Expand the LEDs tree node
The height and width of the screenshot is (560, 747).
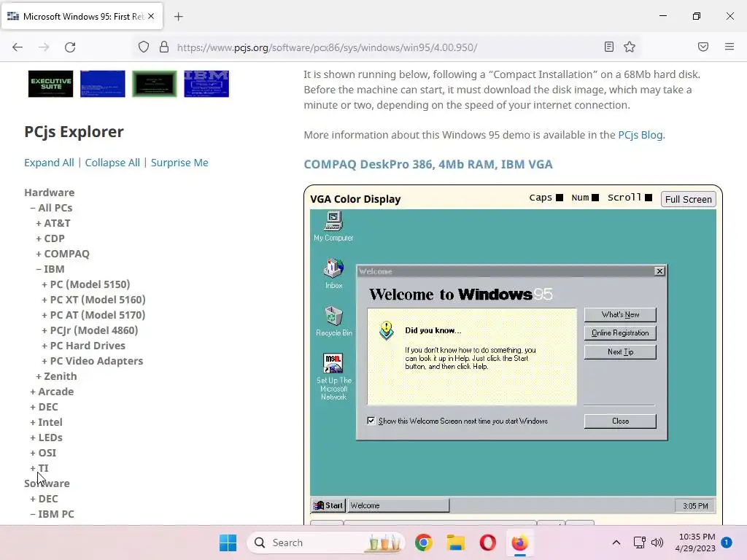coord(46,437)
